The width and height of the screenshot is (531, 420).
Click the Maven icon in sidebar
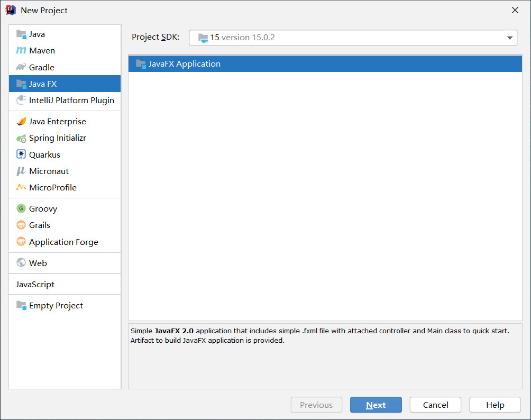pos(21,51)
